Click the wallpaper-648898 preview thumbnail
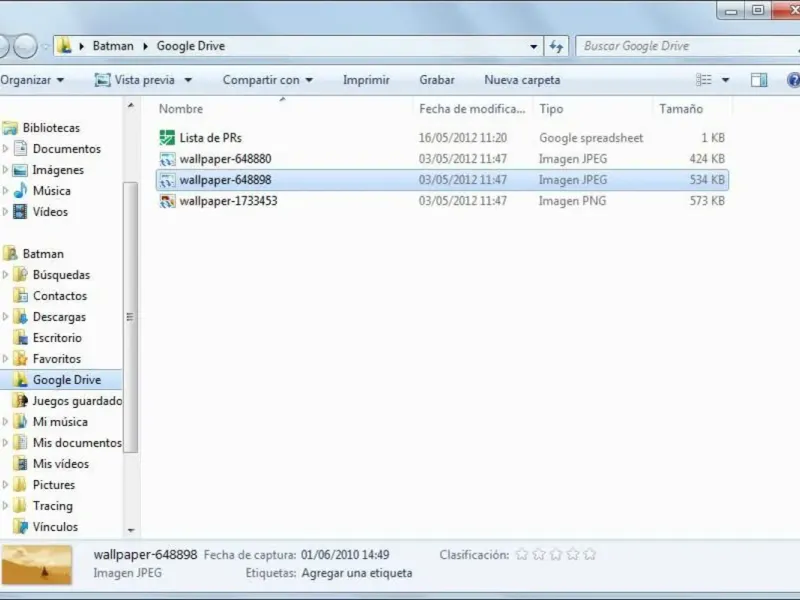 click(37, 565)
